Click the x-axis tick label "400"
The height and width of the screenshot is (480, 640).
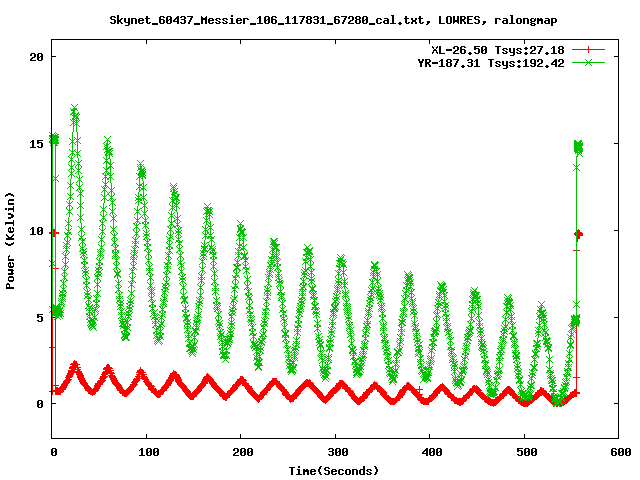[x=432, y=452]
